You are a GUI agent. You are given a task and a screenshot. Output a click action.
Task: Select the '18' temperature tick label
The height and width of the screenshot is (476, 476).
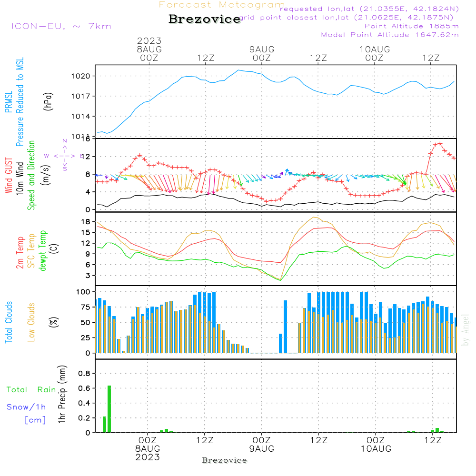86,222
